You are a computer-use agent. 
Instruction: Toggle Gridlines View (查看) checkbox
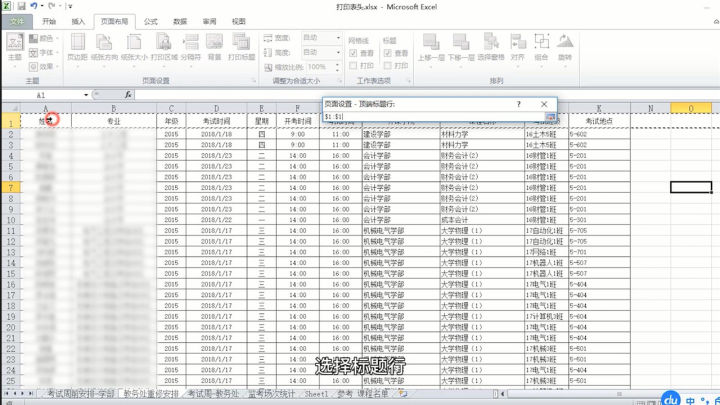tap(353, 53)
